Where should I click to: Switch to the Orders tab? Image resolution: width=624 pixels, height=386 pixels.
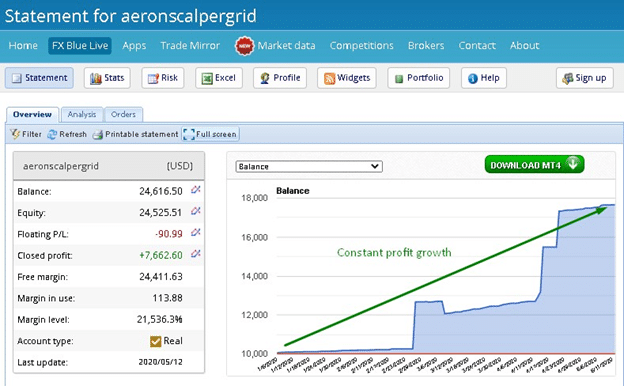coord(123,115)
